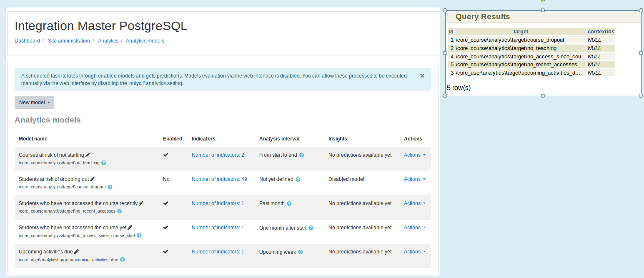Show help for Upcoming week interval
The image size is (644, 278).
tap(301, 252)
